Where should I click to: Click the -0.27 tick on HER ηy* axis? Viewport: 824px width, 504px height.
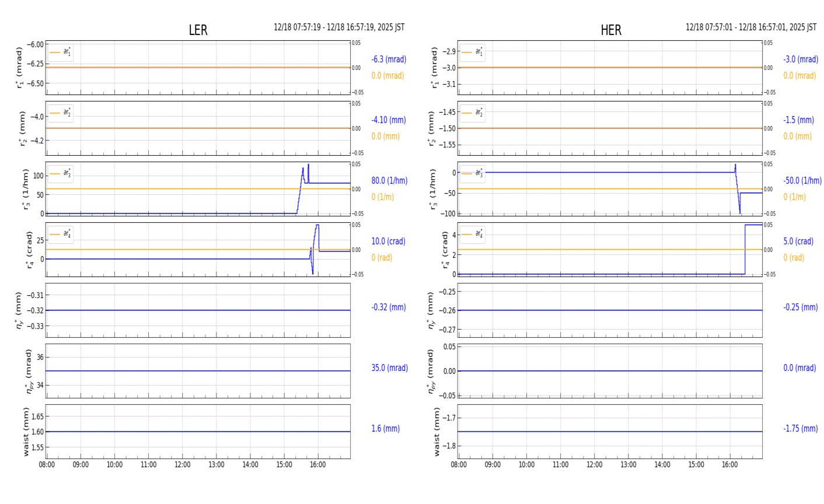pos(447,330)
